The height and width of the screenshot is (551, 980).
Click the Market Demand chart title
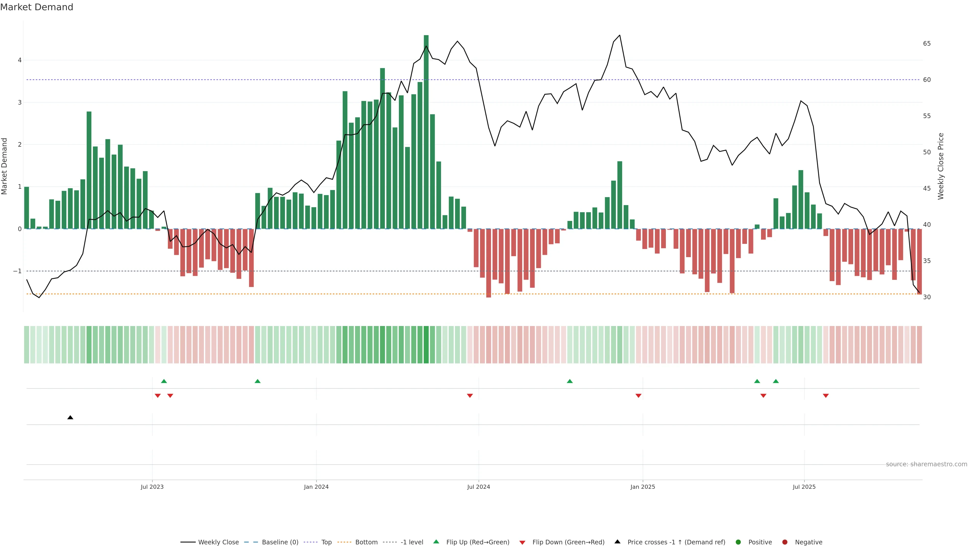36,7
